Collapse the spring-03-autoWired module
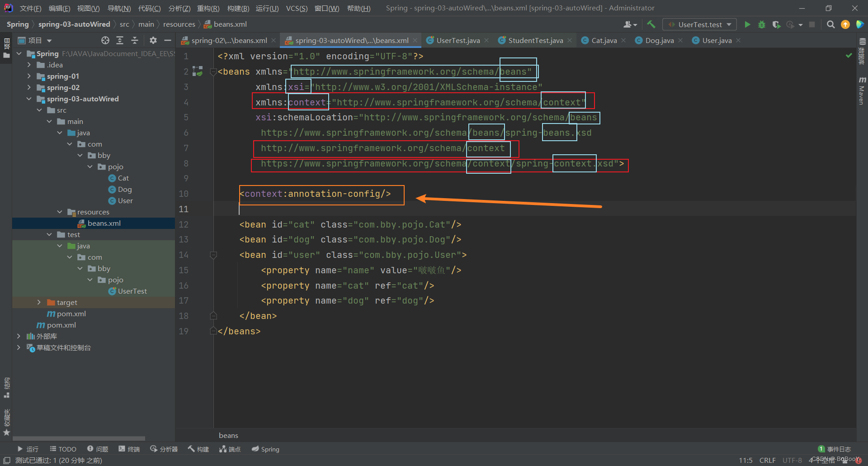 point(29,99)
